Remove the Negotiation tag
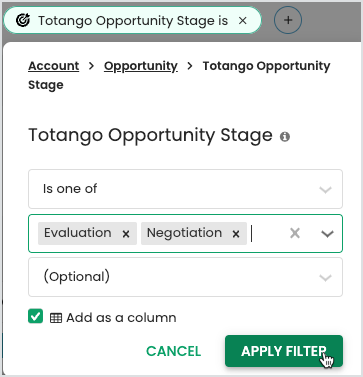This screenshot has width=363, height=377. (236, 234)
